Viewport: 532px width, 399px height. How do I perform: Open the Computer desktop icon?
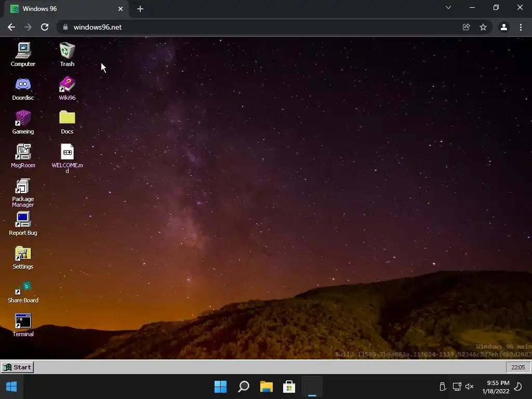(23, 54)
